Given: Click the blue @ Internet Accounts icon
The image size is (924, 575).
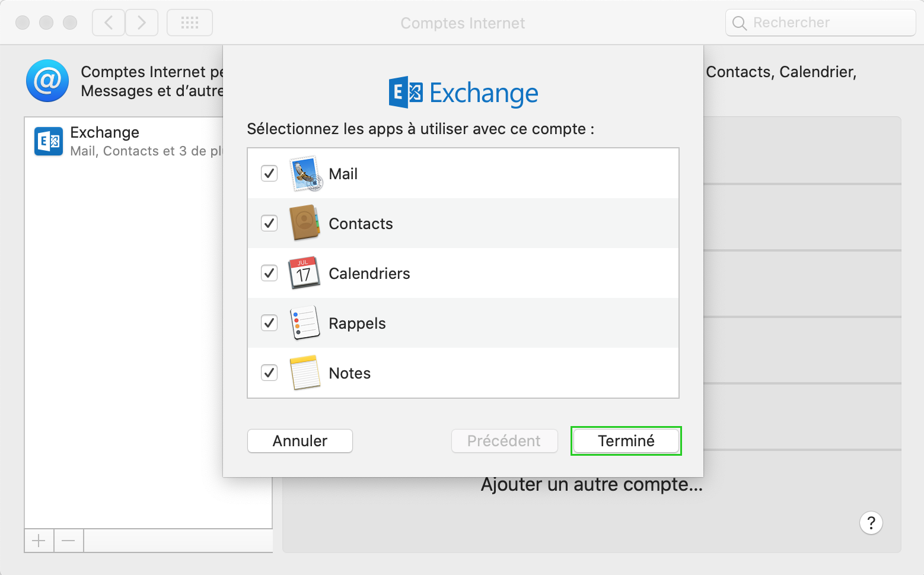Looking at the screenshot, I should tap(47, 81).
